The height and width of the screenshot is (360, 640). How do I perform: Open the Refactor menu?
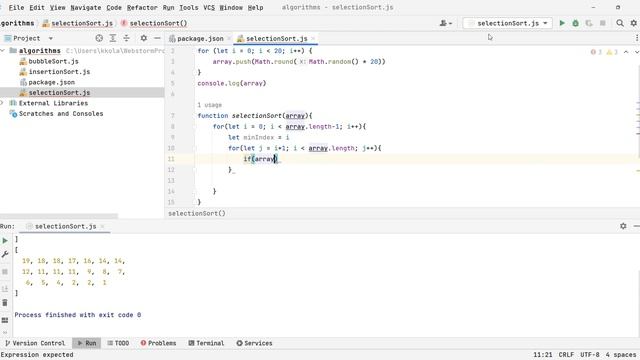tap(142, 7)
